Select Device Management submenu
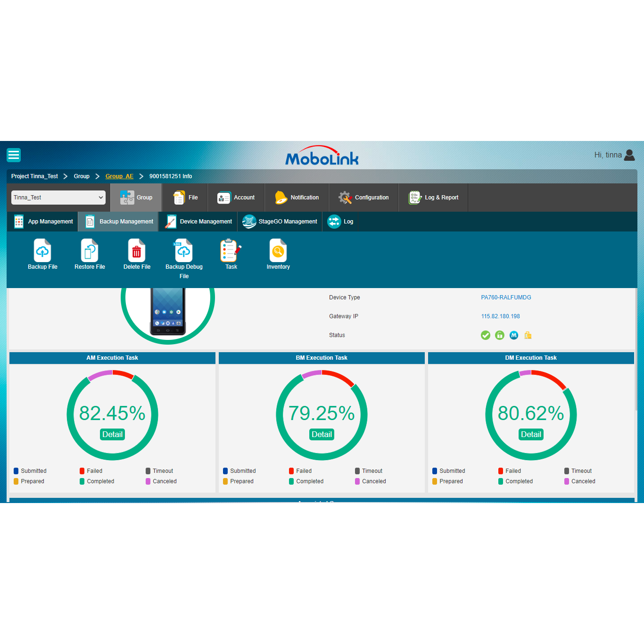644x644 pixels. tap(198, 222)
